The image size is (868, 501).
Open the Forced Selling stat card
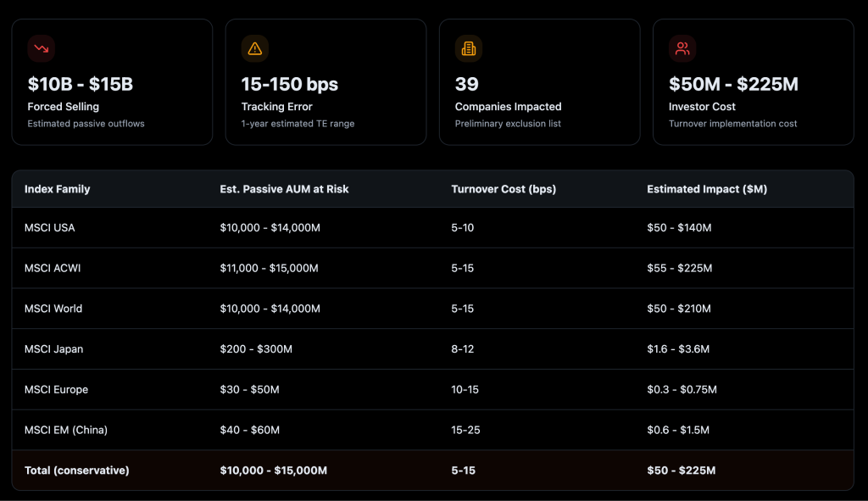(x=111, y=81)
